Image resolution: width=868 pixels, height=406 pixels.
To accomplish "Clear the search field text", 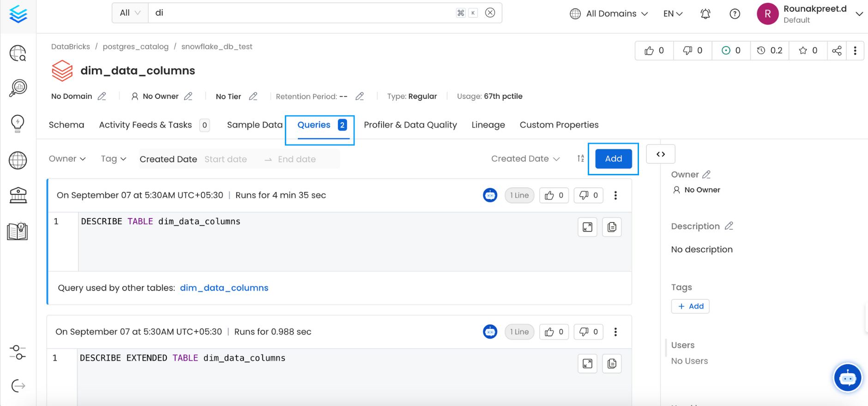I will click(490, 13).
